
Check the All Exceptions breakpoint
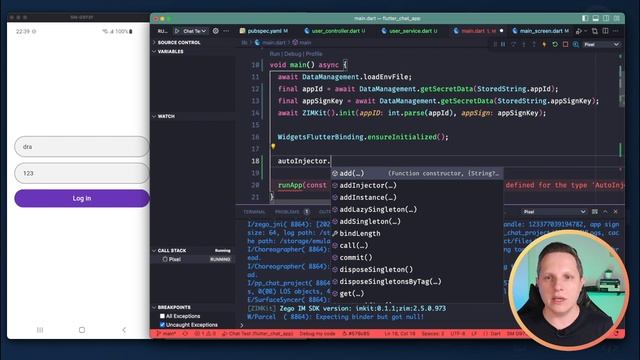click(x=162, y=316)
